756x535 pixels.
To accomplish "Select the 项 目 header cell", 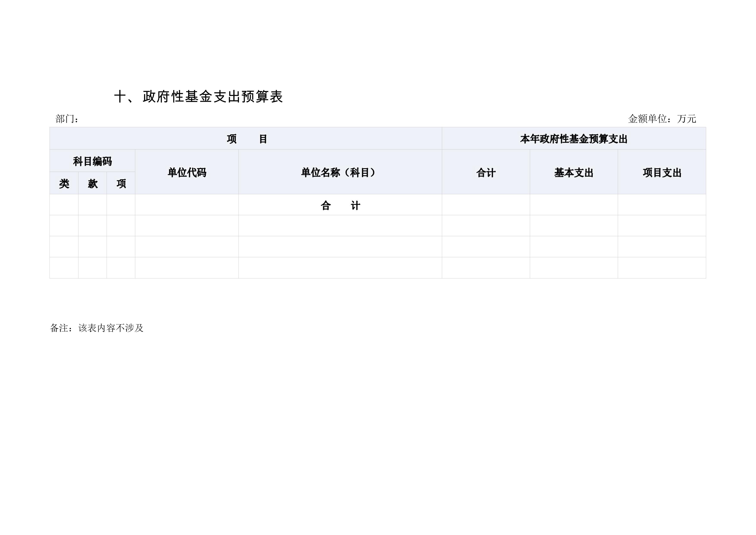I will coord(246,138).
